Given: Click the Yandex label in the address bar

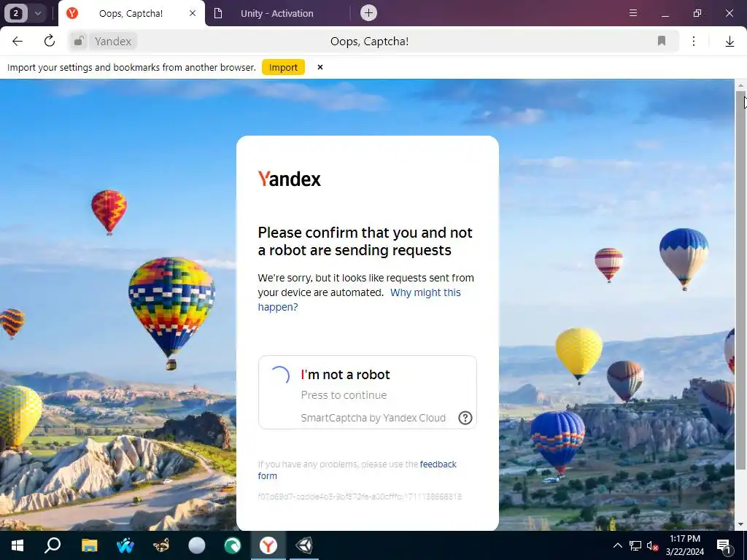Looking at the screenshot, I should point(113,42).
